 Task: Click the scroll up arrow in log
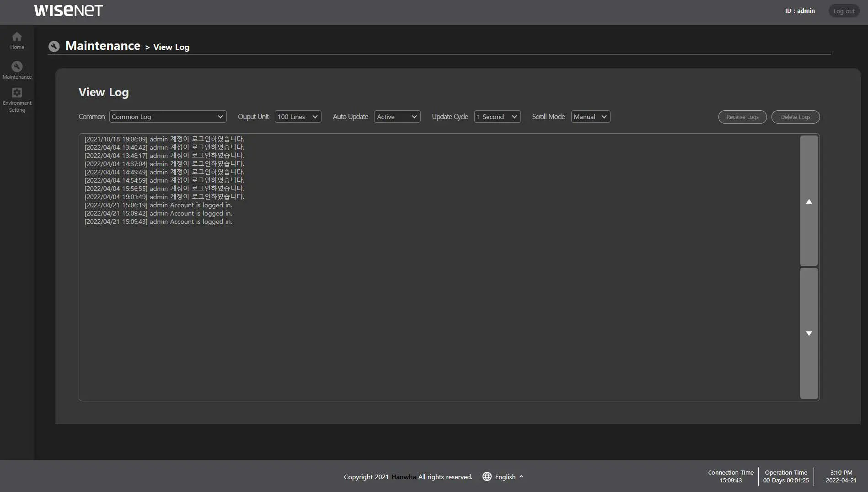click(809, 201)
